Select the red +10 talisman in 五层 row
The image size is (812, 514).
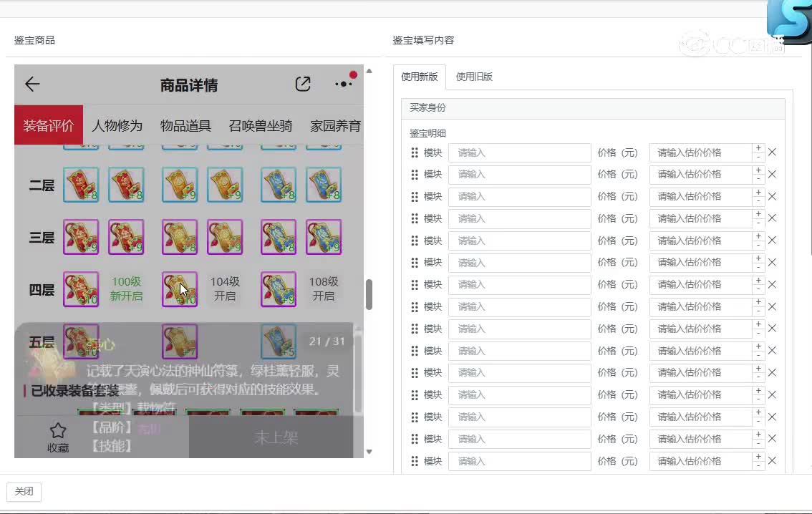81,341
